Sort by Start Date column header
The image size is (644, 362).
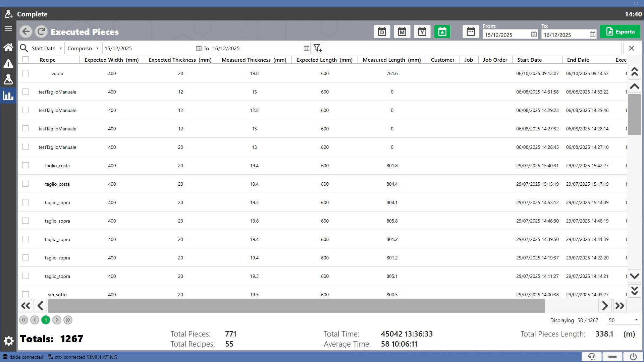click(x=529, y=60)
